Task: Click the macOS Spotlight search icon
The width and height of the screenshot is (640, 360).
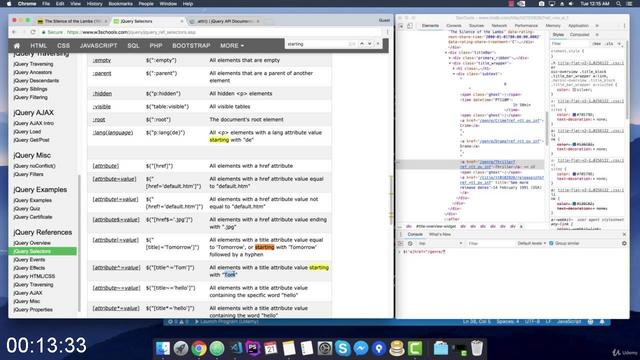Action: pos(619,4)
